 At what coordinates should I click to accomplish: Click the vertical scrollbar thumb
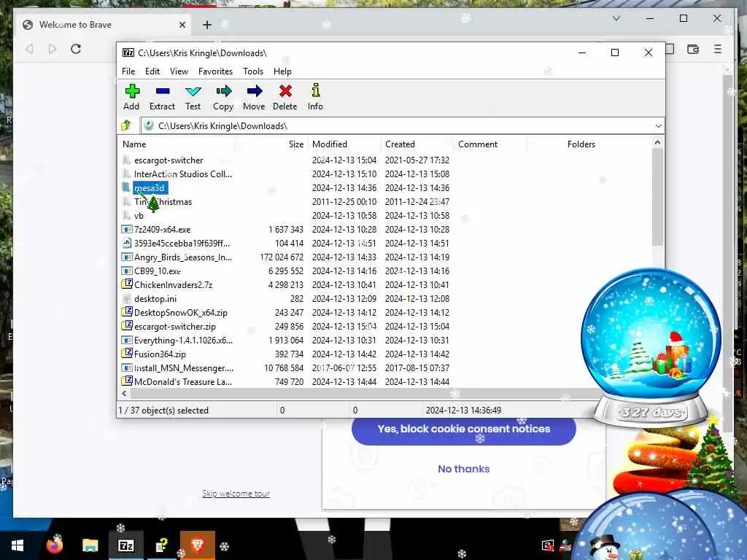(x=657, y=198)
